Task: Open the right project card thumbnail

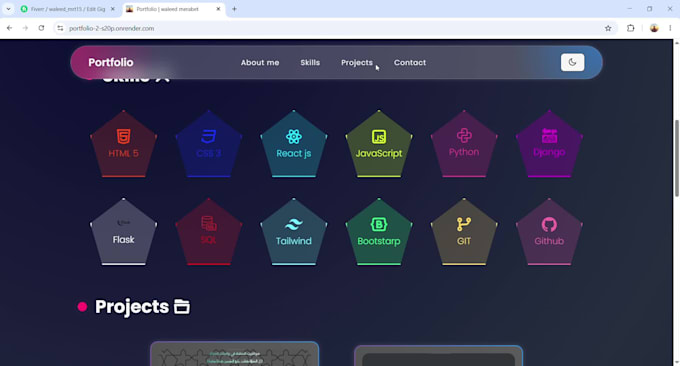Action: pos(438,356)
